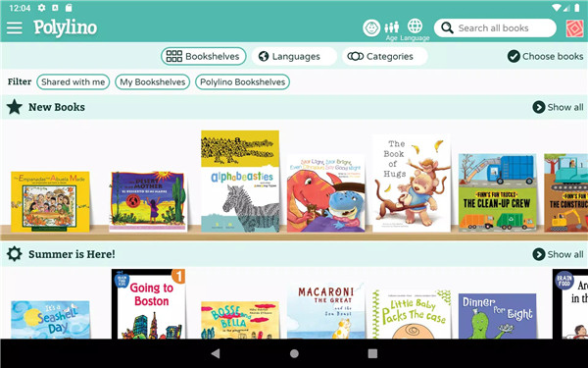Expand New Books with Show all
This screenshot has height=368, width=588.
558,107
